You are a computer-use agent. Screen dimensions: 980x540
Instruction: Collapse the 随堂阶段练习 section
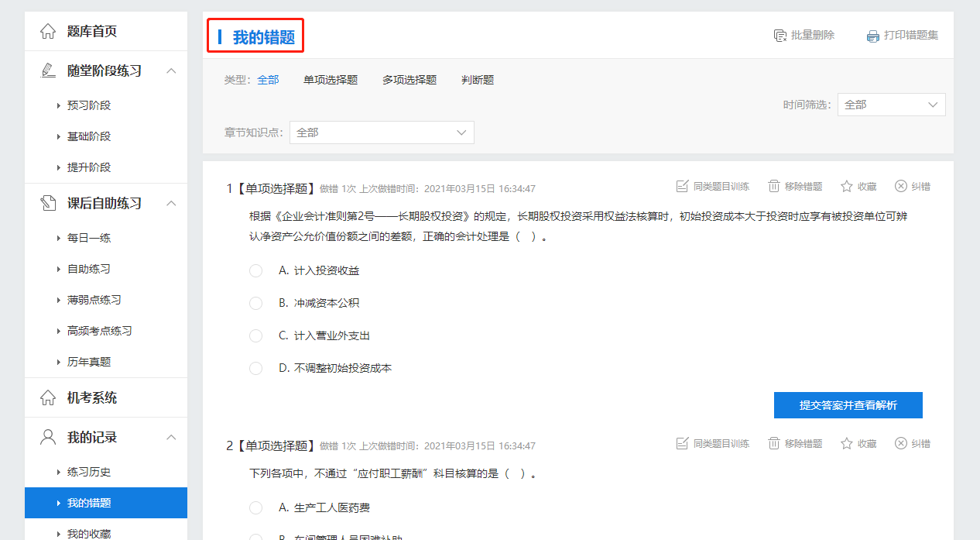tap(171, 70)
